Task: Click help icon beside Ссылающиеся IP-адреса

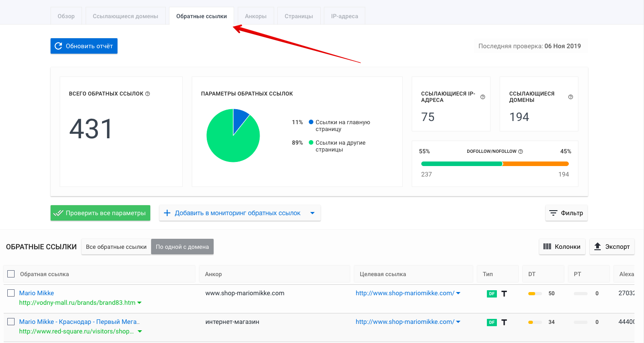Action: pos(483,97)
